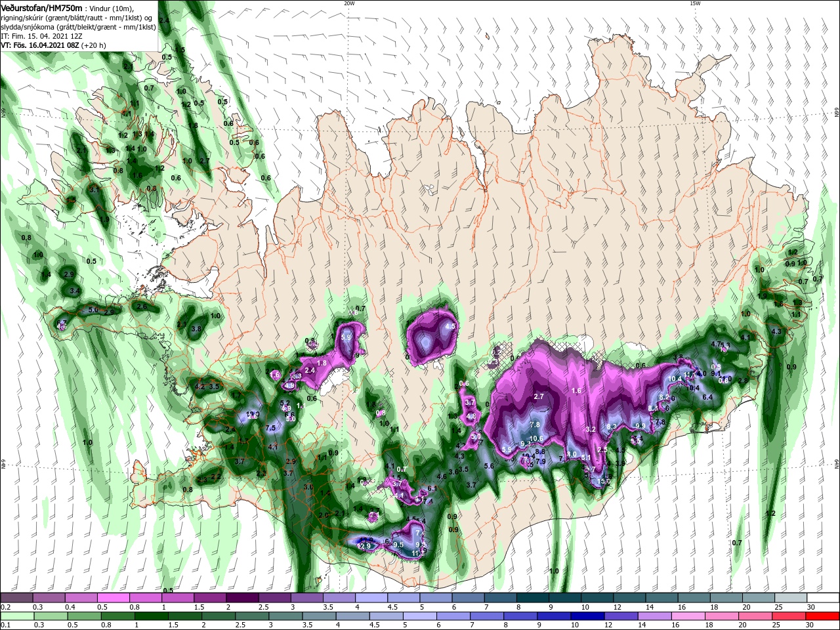840x630 pixels.
Task: Select the '3.1' value label on the map
Action: coord(94,190)
